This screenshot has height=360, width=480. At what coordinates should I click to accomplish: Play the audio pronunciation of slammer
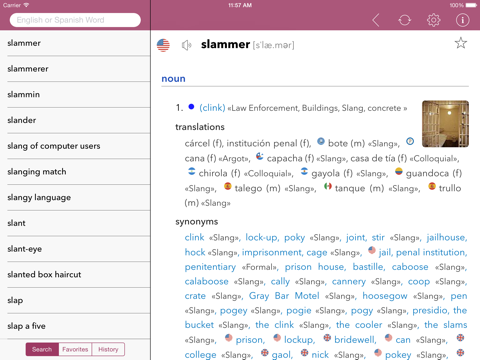tap(187, 45)
